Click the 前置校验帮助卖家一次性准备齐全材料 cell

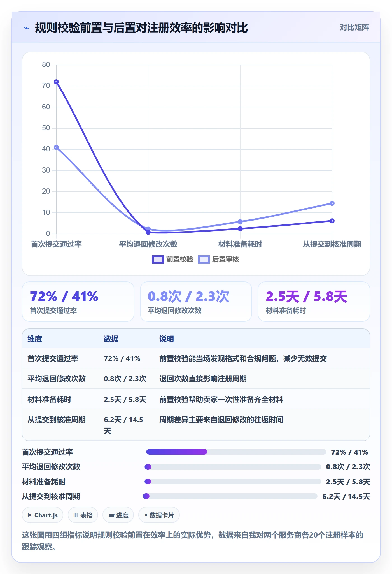point(221,399)
